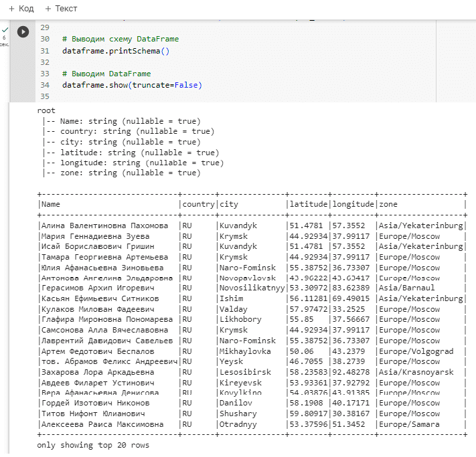Click the name 'Артем Федотович Беспалов'
This screenshot has height=457, width=476.
click(x=98, y=351)
